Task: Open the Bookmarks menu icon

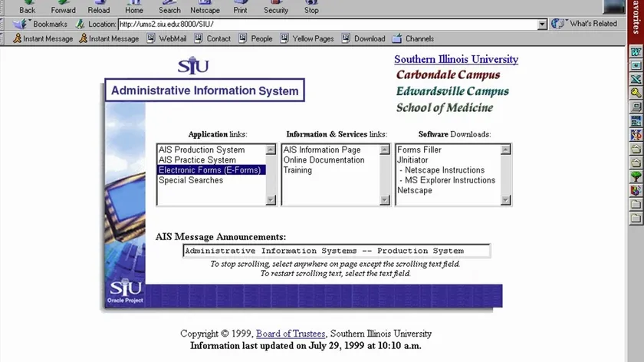Action: tap(20, 24)
